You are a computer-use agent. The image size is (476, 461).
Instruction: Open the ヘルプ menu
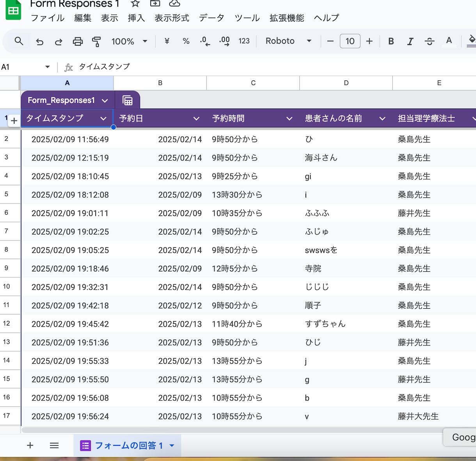[x=327, y=18]
